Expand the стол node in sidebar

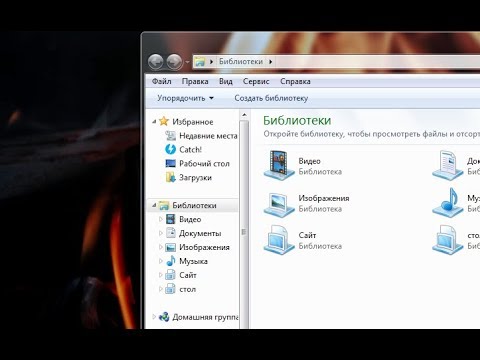click(x=161, y=289)
